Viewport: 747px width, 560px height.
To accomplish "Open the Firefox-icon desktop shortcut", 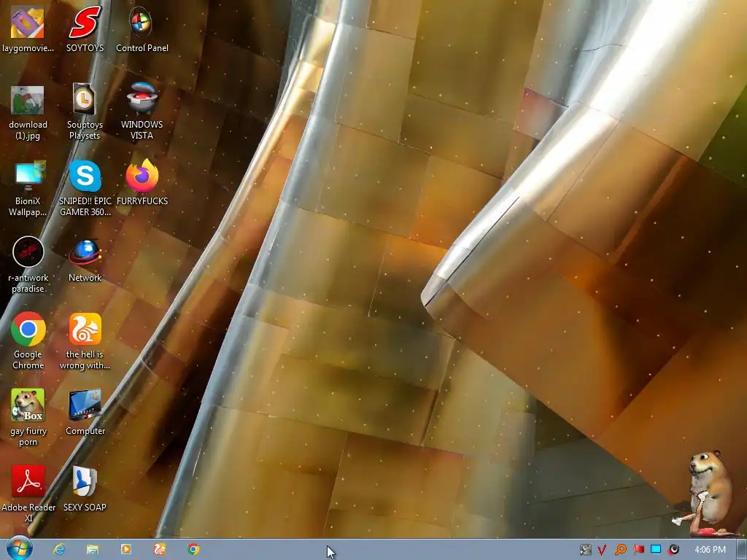I will coord(142,183).
